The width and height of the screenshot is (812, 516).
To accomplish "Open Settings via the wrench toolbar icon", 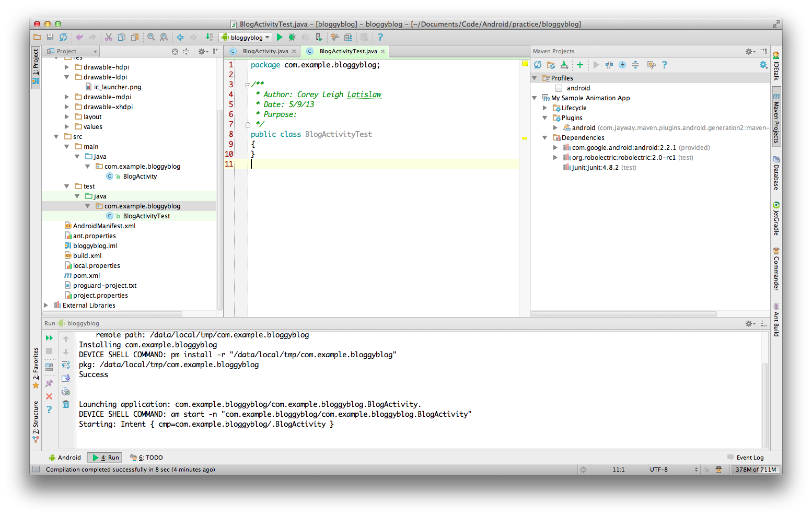I will coord(335,37).
